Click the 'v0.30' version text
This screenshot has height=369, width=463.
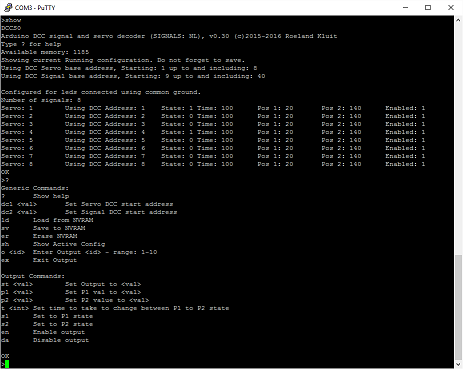click(x=219, y=36)
